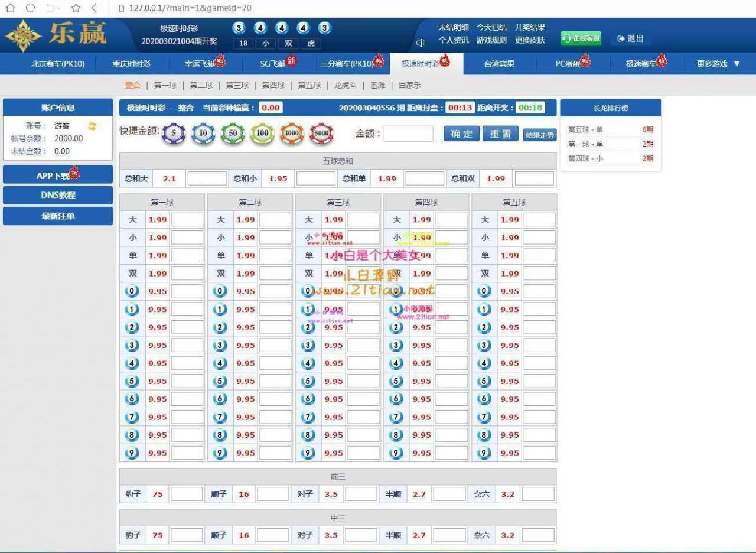Open the 北京赛车(PK10) game tab
Image resolution: width=756 pixels, height=553 pixels.
click(x=58, y=64)
